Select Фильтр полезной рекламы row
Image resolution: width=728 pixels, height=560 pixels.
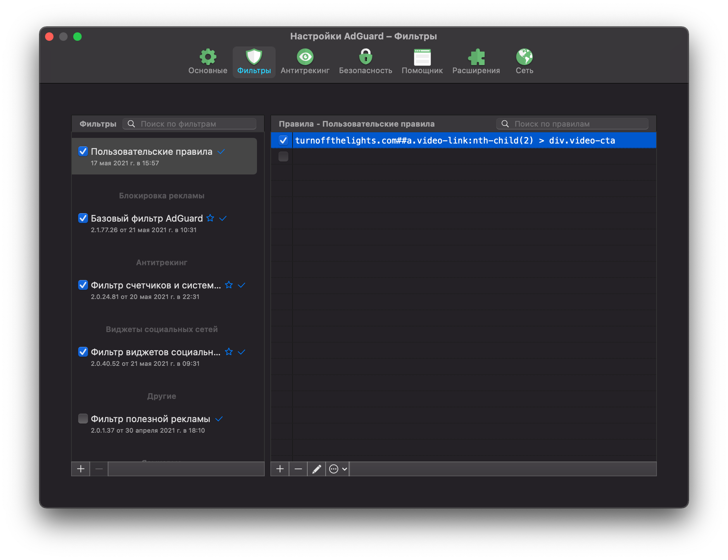click(164, 424)
